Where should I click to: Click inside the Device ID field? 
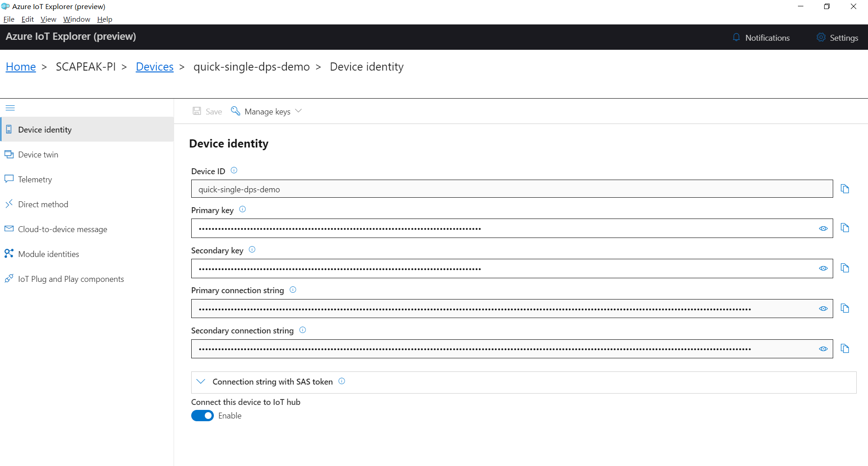pyautogui.click(x=512, y=189)
